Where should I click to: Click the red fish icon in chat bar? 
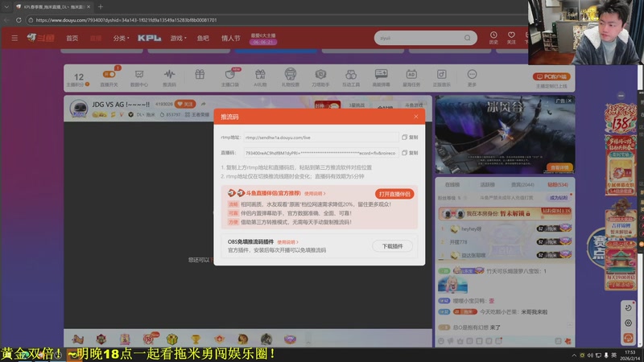click(568, 341)
